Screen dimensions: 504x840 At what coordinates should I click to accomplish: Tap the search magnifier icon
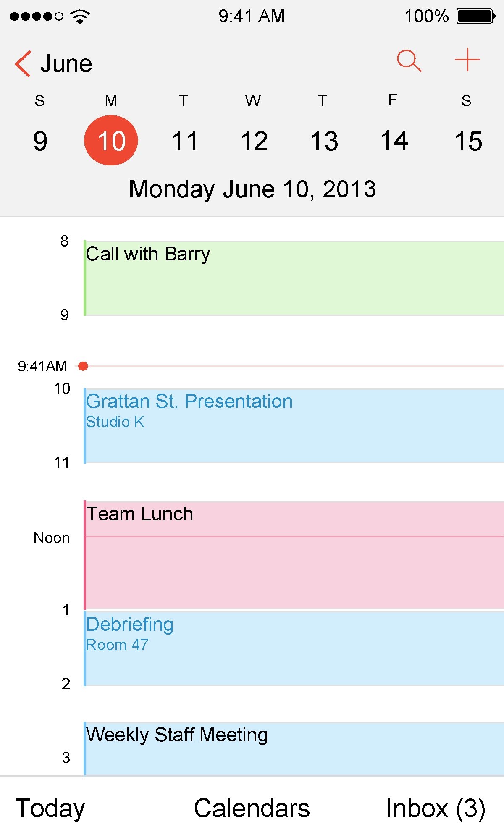[409, 61]
